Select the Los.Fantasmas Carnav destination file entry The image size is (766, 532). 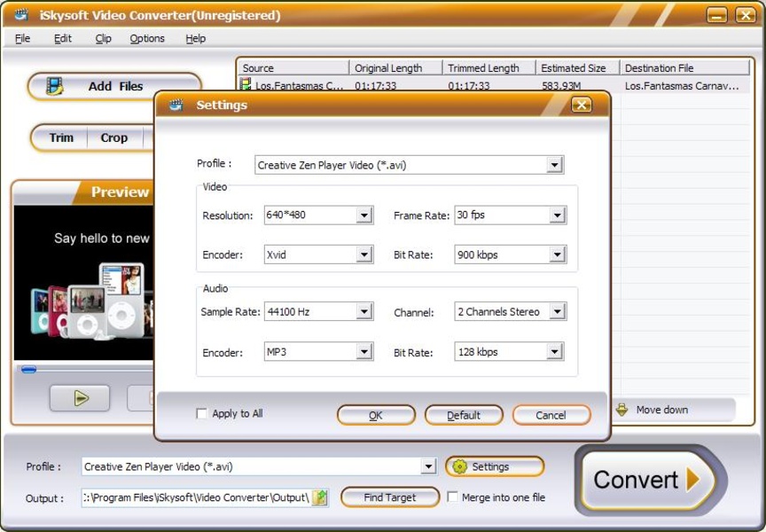682,86
